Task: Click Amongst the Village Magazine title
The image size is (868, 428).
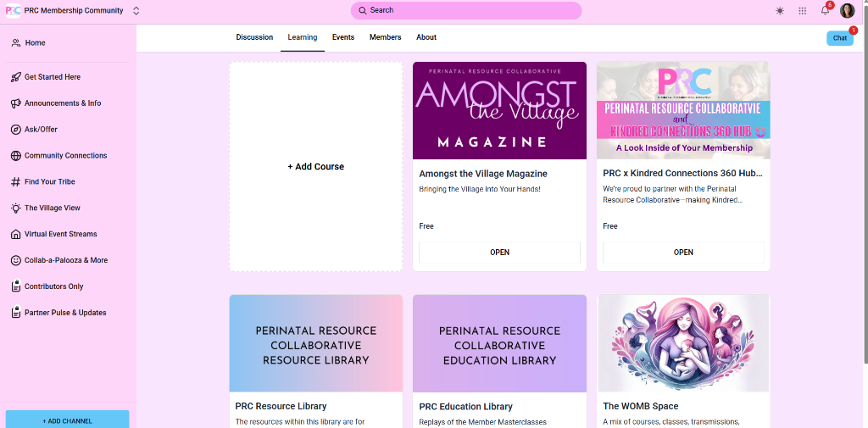Action: [483, 174]
